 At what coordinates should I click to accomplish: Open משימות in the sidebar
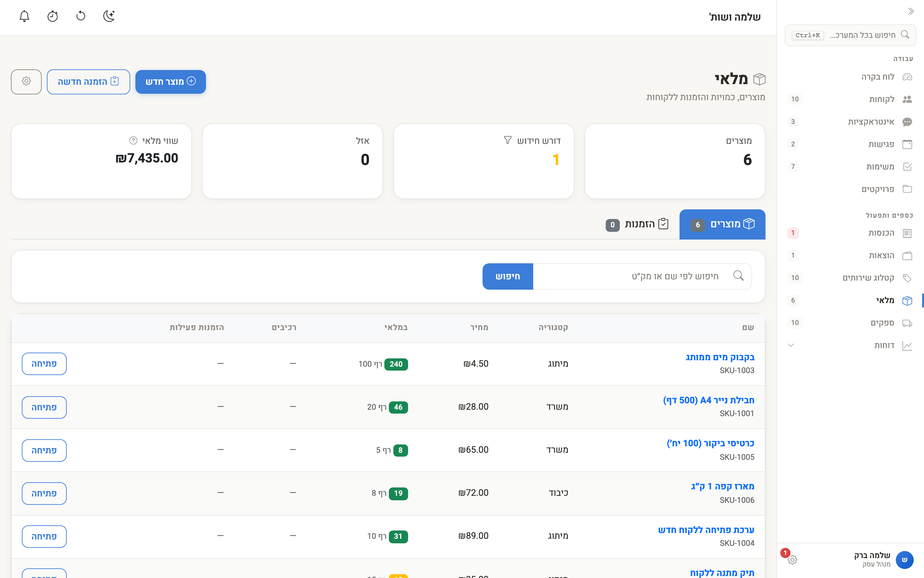[x=850, y=167]
